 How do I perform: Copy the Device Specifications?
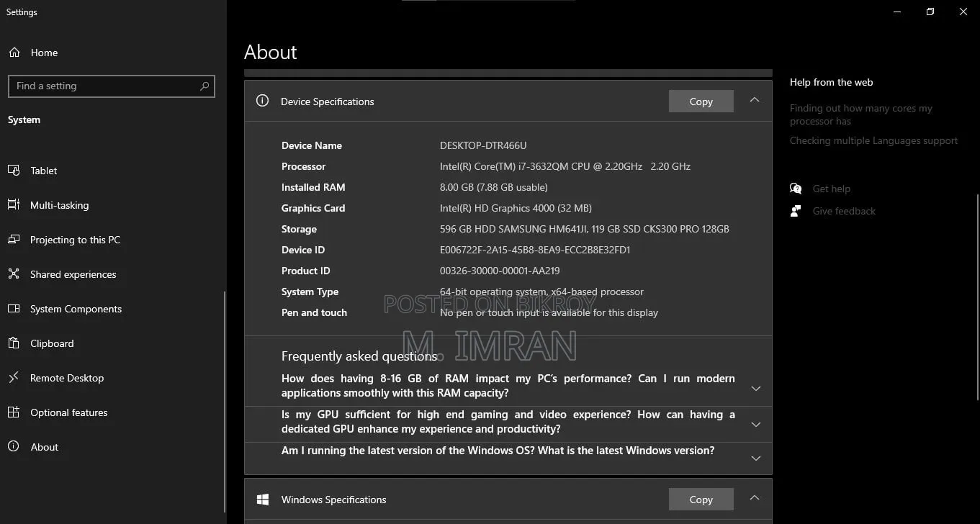pos(701,101)
